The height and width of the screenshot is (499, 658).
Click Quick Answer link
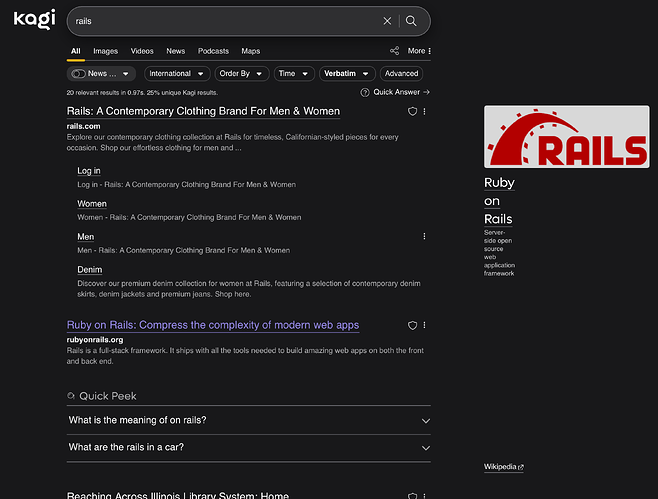[x=401, y=92]
